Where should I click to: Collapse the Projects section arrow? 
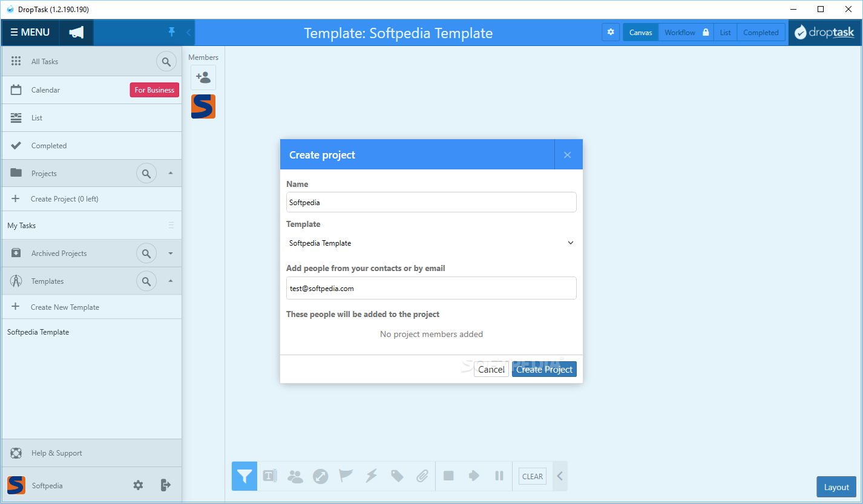[x=171, y=173]
